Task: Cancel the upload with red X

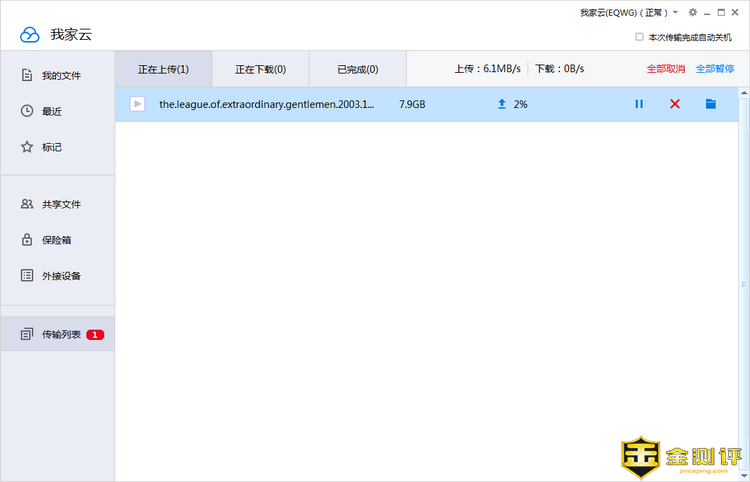Action: (675, 104)
